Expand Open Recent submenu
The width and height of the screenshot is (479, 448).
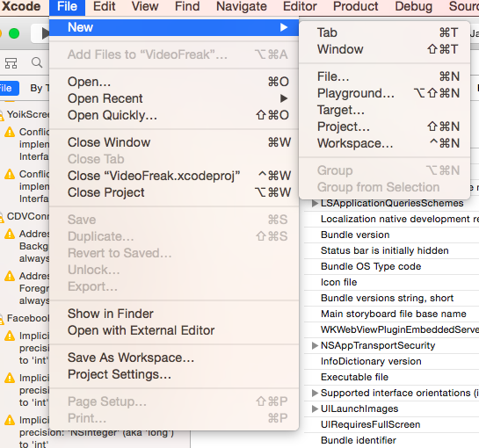click(x=174, y=98)
